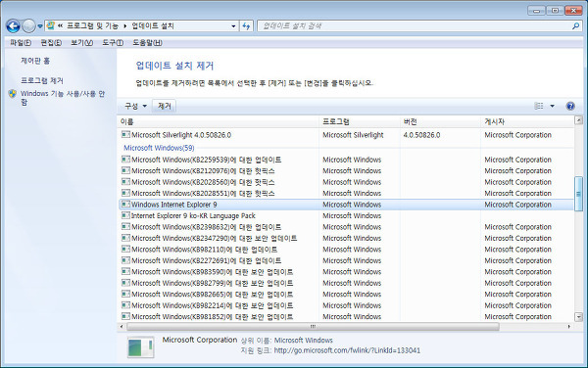Viewport: 588px width, 368px height.
Task: Click 상위 이름 Microsoft Windows value in details
Action: point(304,341)
